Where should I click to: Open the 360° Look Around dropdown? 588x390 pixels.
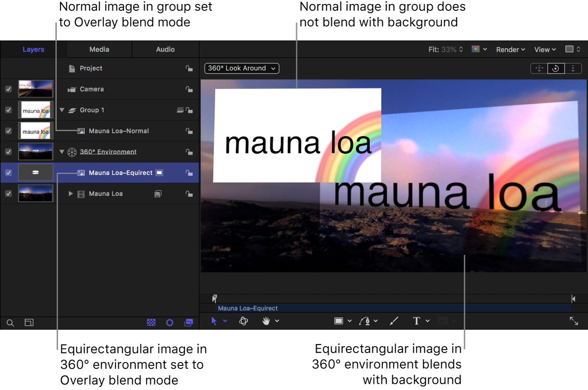tap(241, 68)
